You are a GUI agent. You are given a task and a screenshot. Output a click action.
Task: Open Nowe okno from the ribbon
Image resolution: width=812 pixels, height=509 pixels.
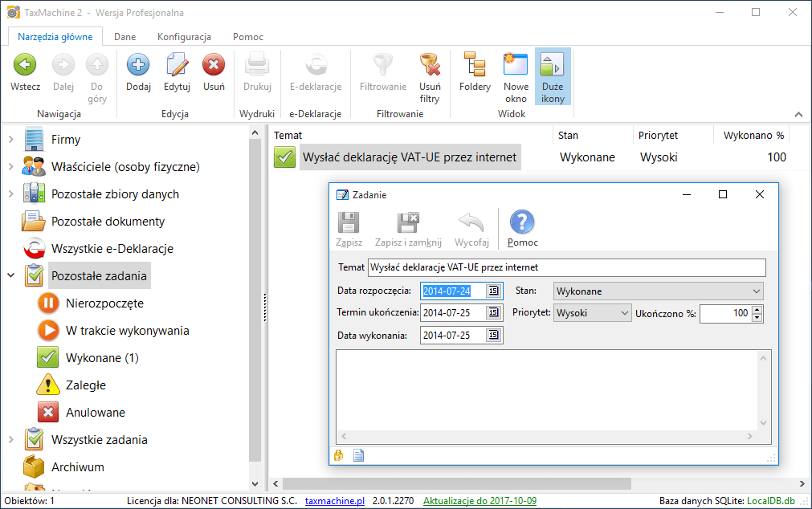516,66
